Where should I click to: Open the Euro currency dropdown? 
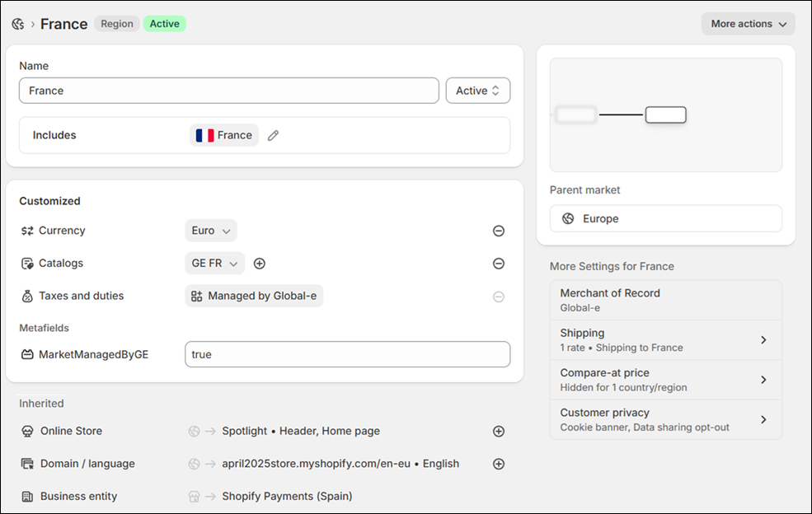[211, 231]
